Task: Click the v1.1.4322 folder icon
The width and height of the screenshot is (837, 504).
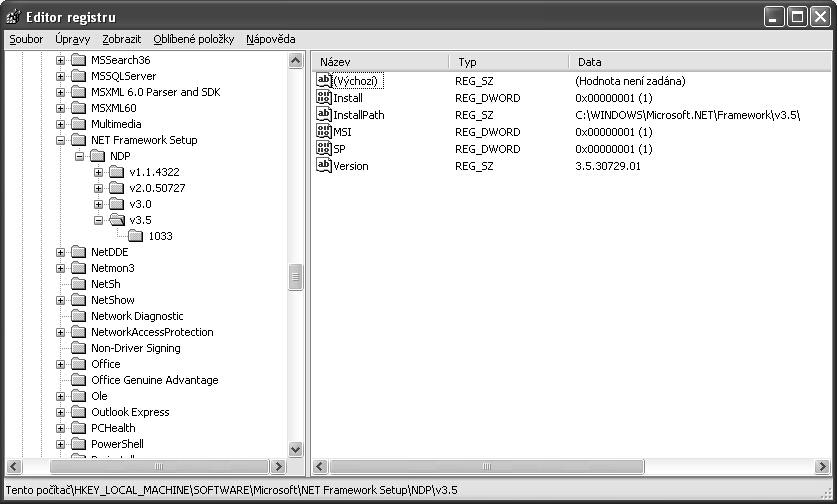Action: pyautogui.click(x=117, y=172)
